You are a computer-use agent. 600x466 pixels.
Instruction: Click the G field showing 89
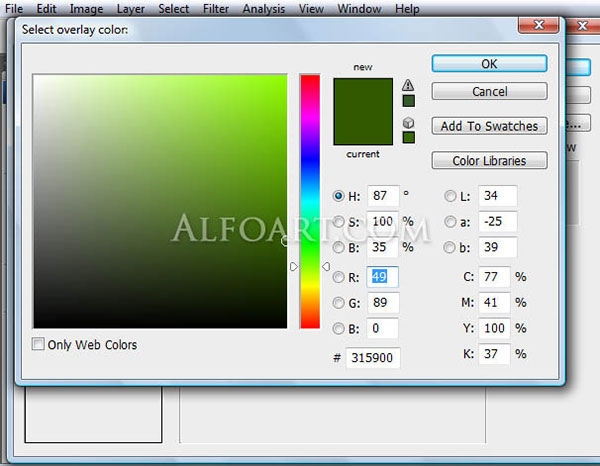point(383,303)
